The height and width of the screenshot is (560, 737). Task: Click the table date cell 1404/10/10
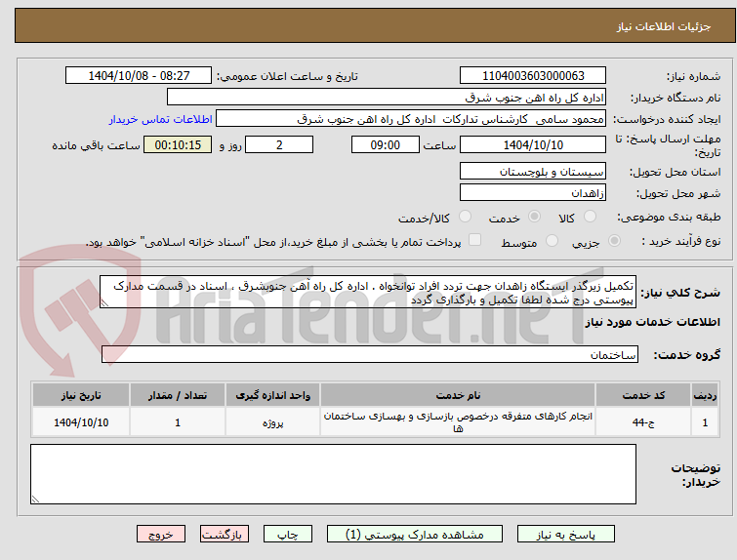pos(81,421)
